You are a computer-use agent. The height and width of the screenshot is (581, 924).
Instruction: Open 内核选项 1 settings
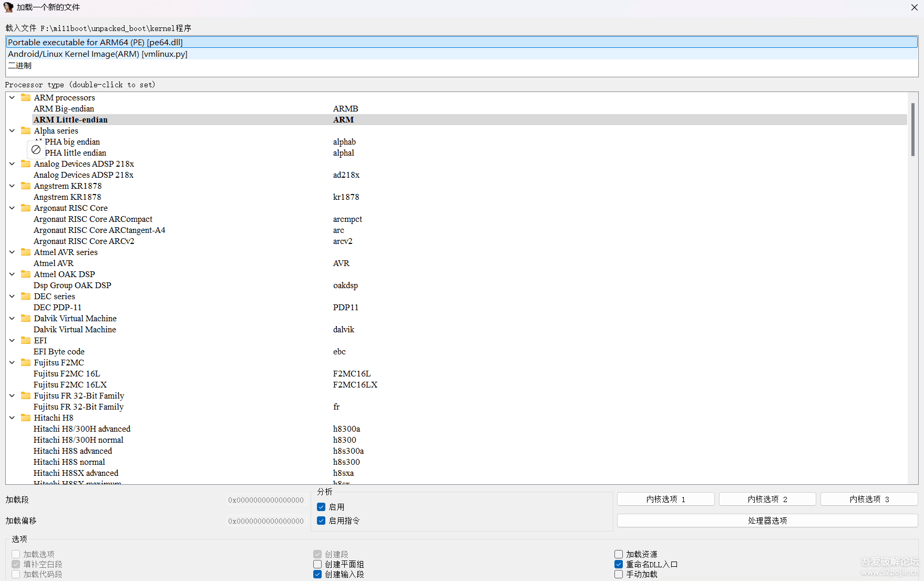665,499
